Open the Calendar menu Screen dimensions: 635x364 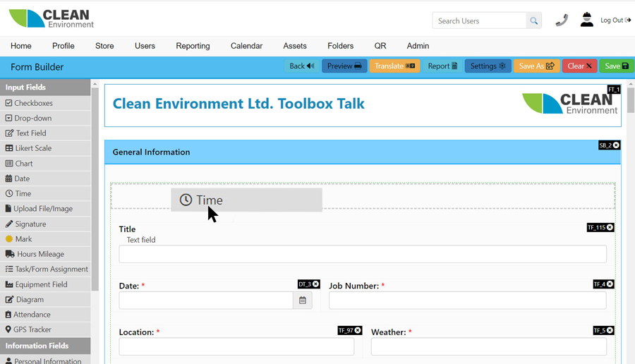(x=247, y=46)
